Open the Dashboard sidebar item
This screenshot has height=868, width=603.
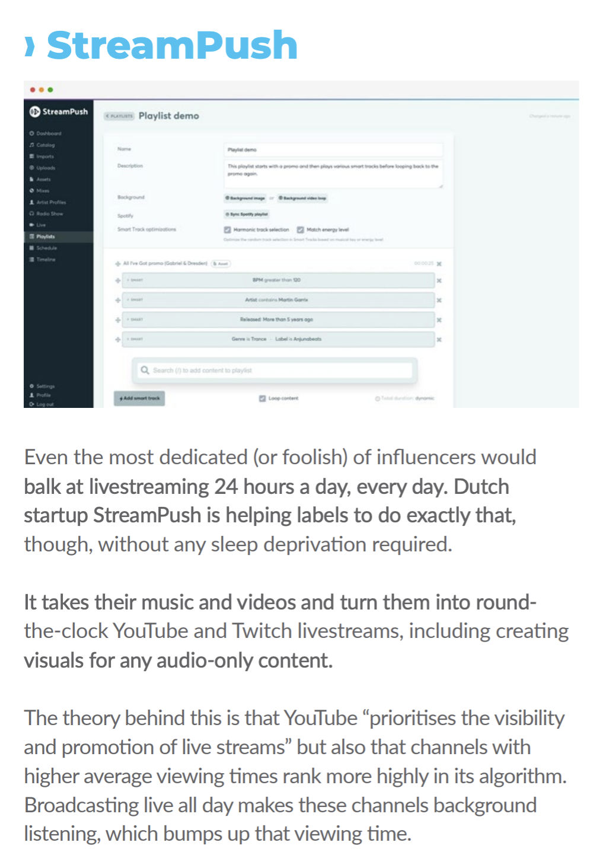click(48, 133)
